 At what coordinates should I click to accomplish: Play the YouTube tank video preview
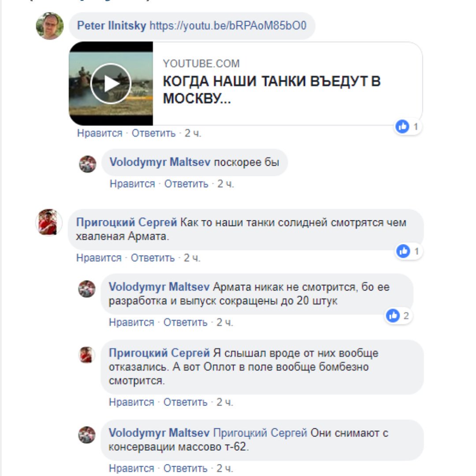111,83
